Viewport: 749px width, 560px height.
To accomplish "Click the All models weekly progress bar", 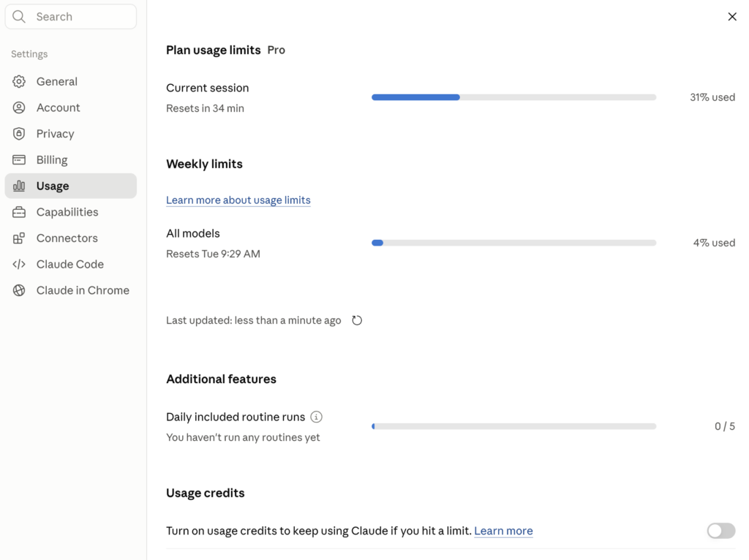I will point(514,243).
